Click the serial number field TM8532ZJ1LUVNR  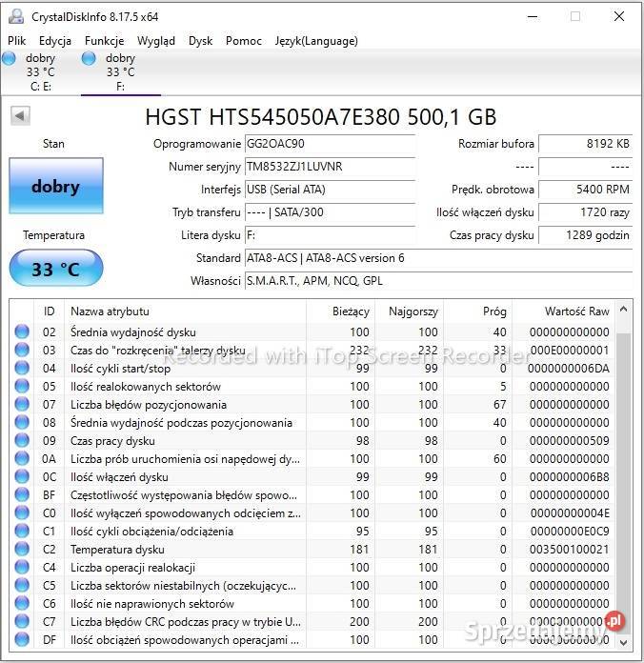[x=331, y=167]
